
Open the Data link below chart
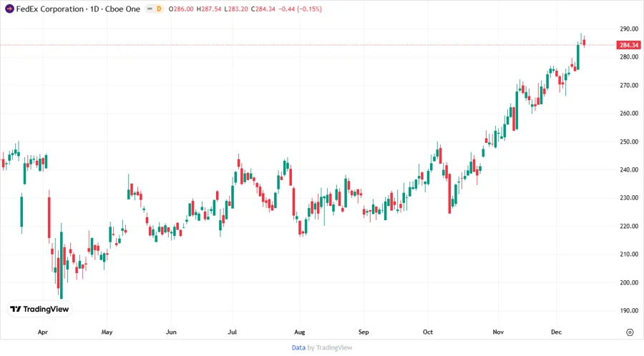pyautogui.click(x=298, y=348)
